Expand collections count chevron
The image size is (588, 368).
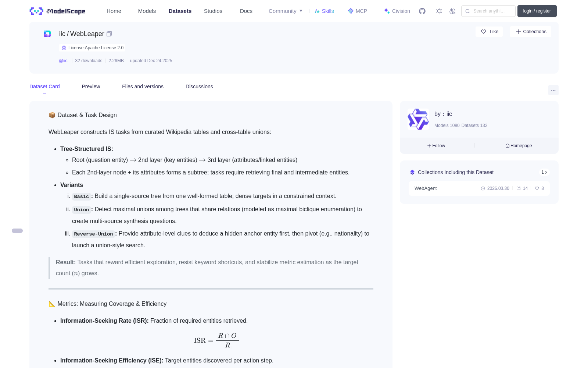point(544,172)
